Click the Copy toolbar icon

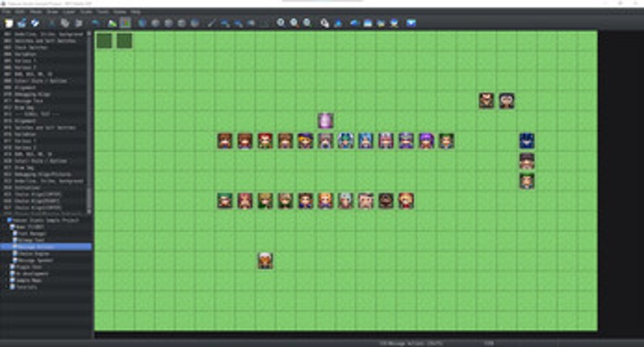65,23
